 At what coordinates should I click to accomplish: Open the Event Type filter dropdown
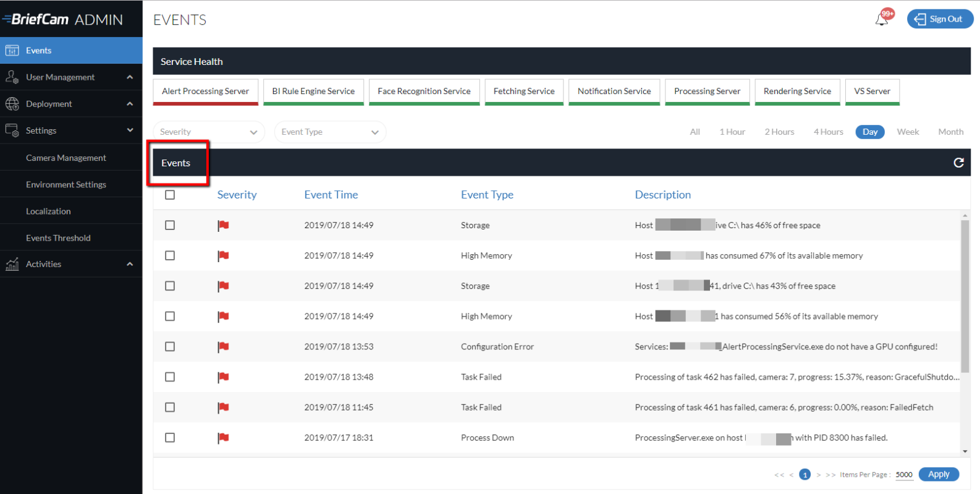pyautogui.click(x=330, y=132)
